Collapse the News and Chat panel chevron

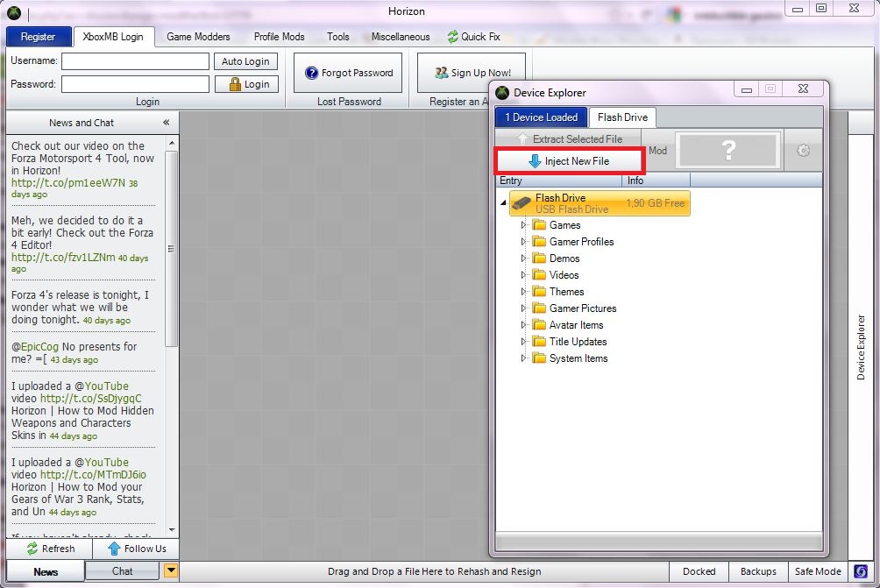coord(167,123)
